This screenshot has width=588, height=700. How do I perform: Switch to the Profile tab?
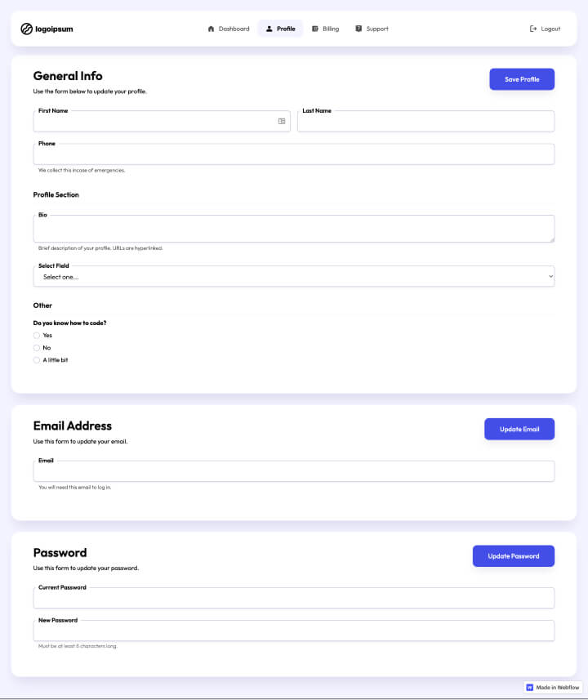[x=279, y=29]
